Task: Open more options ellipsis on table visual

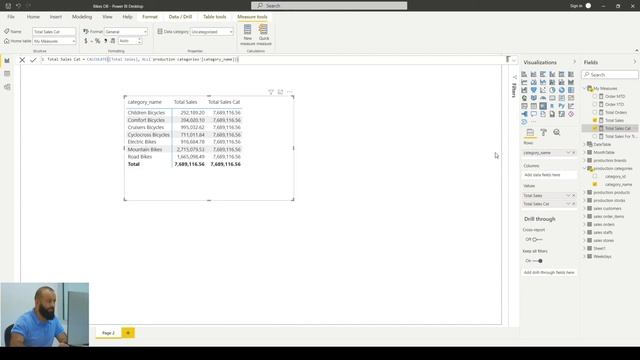Action: point(290,92)
